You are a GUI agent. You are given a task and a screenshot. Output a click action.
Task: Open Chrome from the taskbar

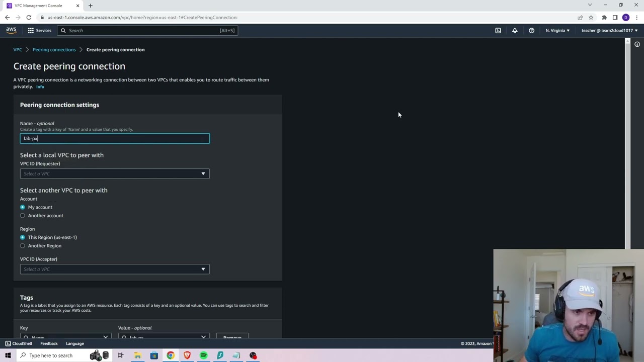coord(171,355)
